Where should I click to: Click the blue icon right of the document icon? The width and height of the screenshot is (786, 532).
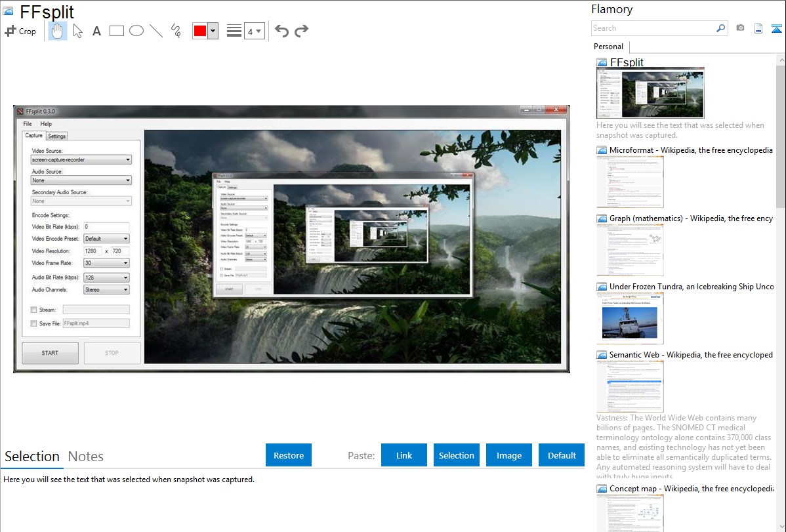(x=776, y=28)
